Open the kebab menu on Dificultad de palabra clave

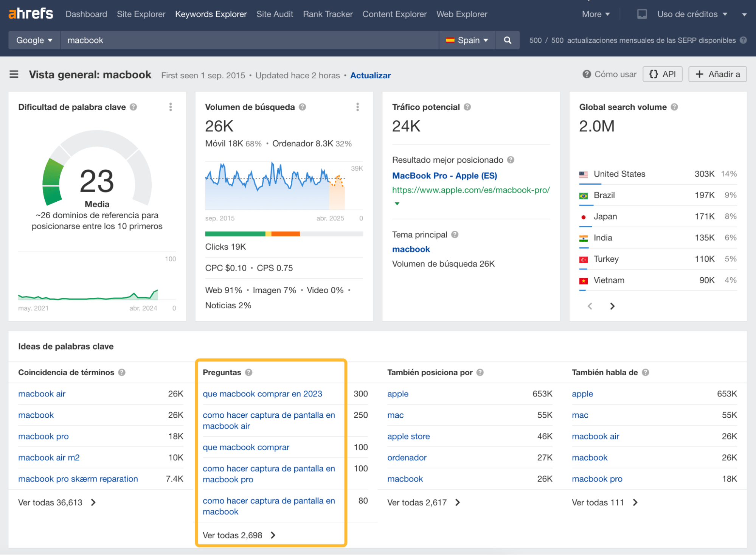click(x=171, y=107)
